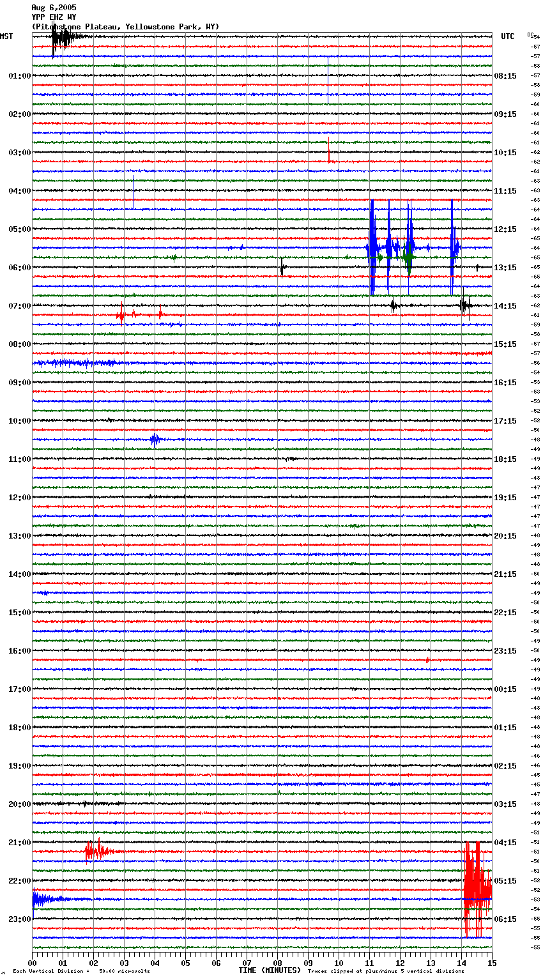This screenshot has width=543, height=980.
Task: Click the "08" tick label on the minutes axis
Action: (x=277, y=963)
